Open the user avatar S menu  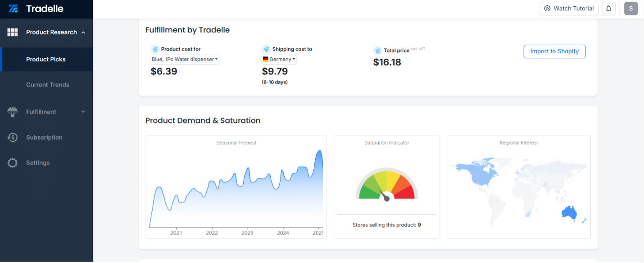[630, 9]
